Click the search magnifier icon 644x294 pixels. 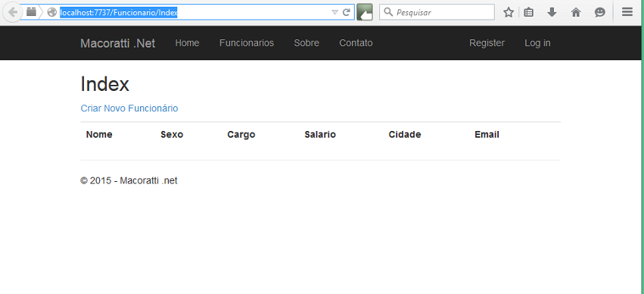coord(388,12)
